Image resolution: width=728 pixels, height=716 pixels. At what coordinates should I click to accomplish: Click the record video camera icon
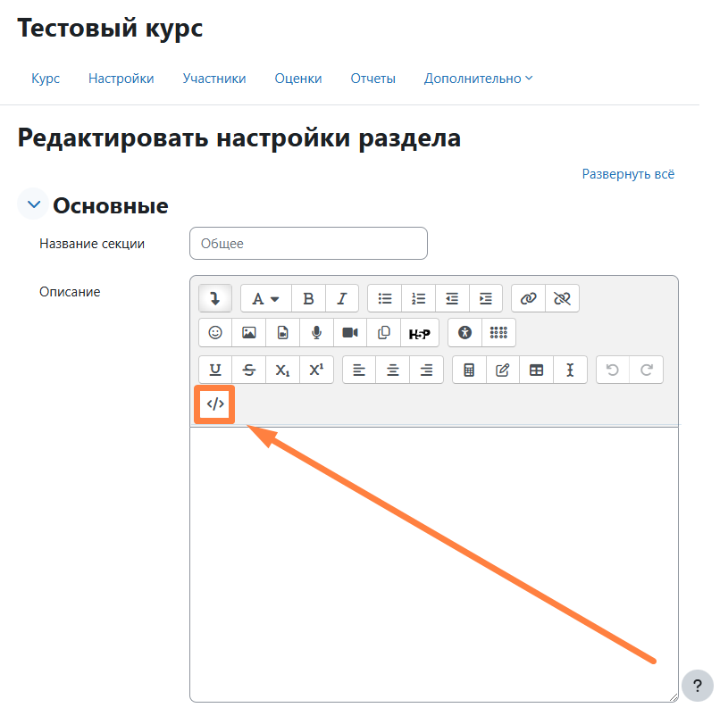click(350, 332)
